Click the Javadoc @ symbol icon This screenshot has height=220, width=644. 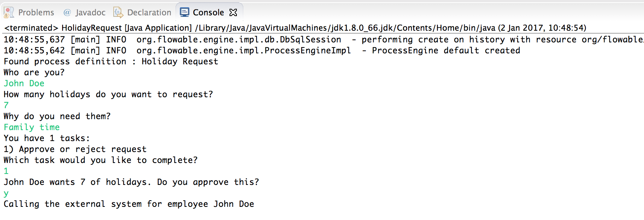[x=67, y=12]
